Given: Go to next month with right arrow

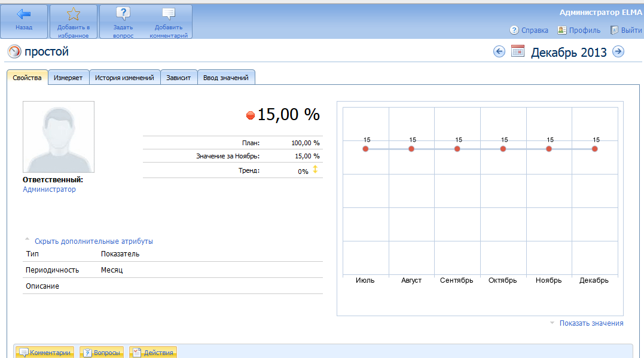Looking at the screenshot, I should [618, 52].
